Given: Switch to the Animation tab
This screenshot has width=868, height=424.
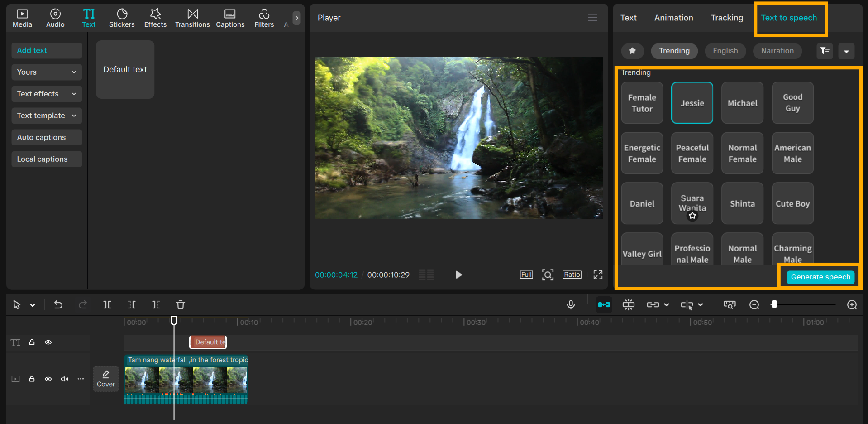Looking at the screenshot, I should (x=673, y=18).
